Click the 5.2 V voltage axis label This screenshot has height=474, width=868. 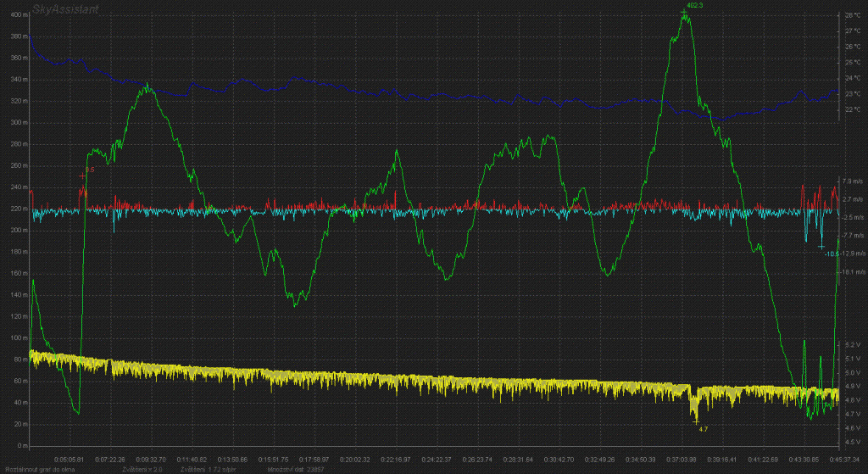click(x=853, y=344)
